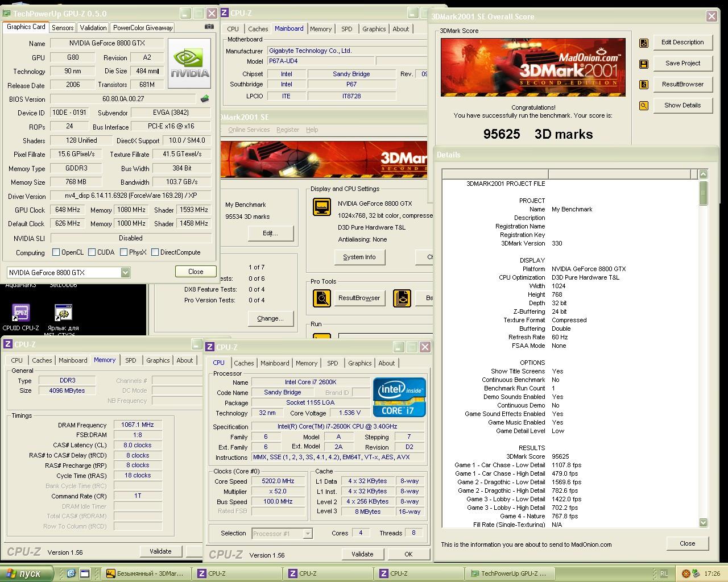Image resolution: width=728 pixels, height=582 pixels.
Task: Click the ResultBrowser magnifier icon in Pro Tools
Action: pyautogui.click(x=322, y=298)
